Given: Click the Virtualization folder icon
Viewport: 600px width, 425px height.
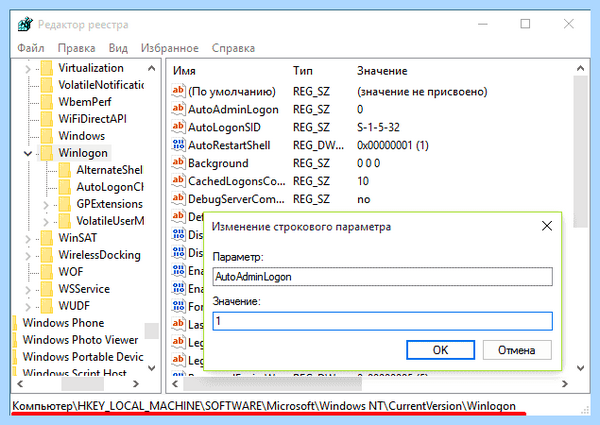Looking at the screenshot, I should pos(47,68).
